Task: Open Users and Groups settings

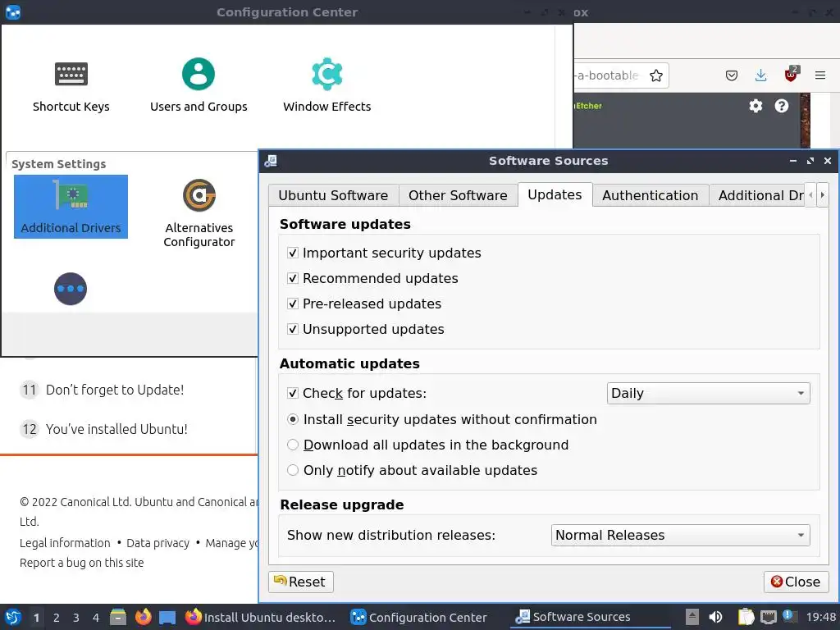Action: pos(199,85)
